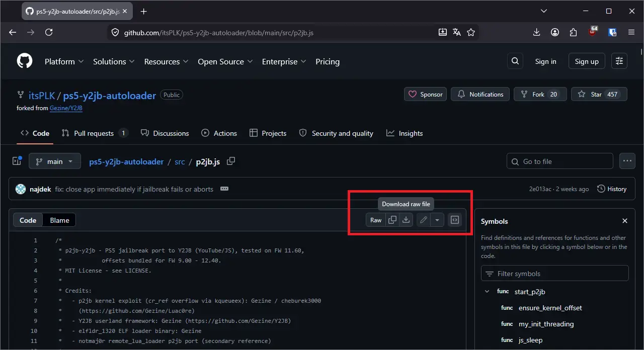
Task: Open a new browser tab with plus
Action: coord(144,11)
